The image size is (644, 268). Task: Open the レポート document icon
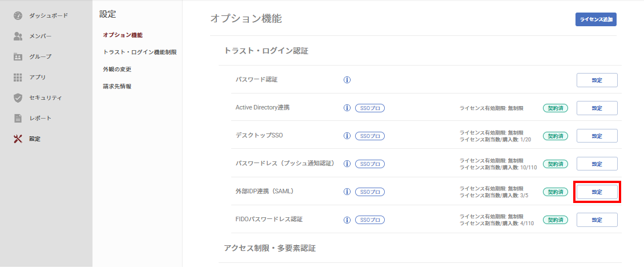(x=18, y=118)
